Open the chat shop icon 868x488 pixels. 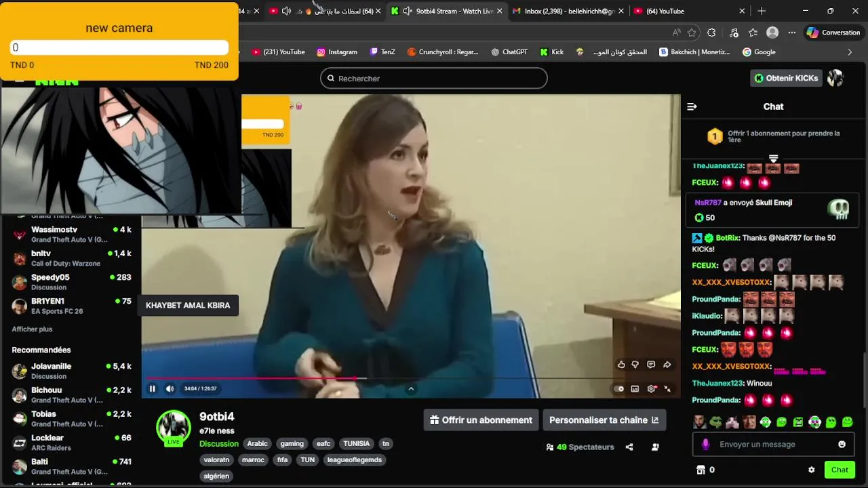coord(701,470)
